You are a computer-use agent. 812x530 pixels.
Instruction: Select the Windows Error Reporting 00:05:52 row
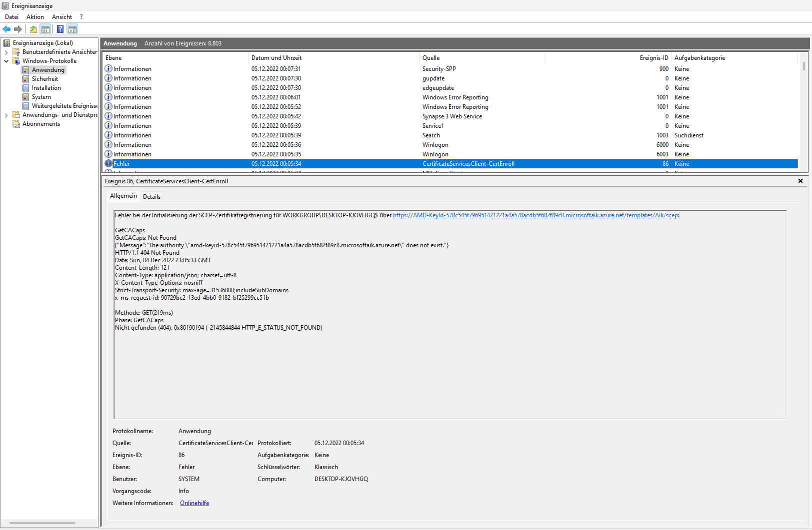click(x=450, y=106)
